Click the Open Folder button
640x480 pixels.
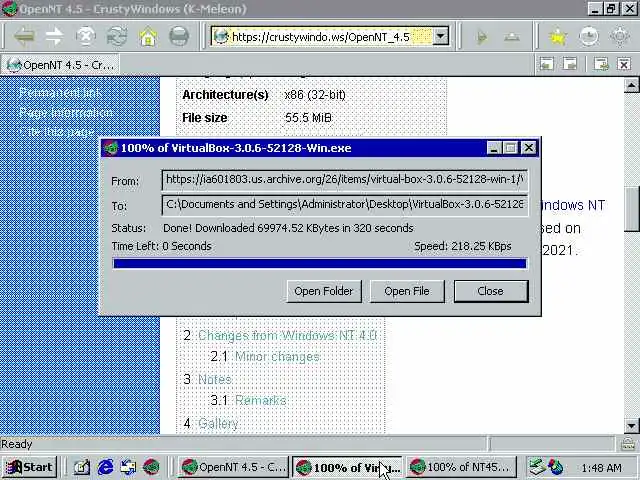pyautogui.click(x=324, y=291)
